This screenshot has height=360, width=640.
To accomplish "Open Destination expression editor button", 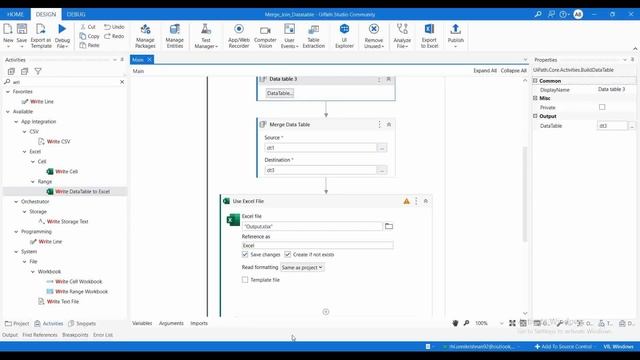I will (382, 170).
